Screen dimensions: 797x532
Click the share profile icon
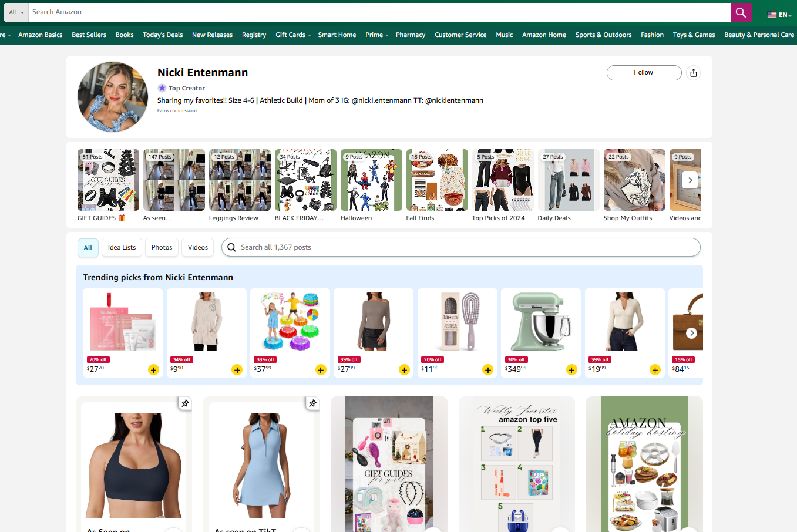click(x=694, y=73)
